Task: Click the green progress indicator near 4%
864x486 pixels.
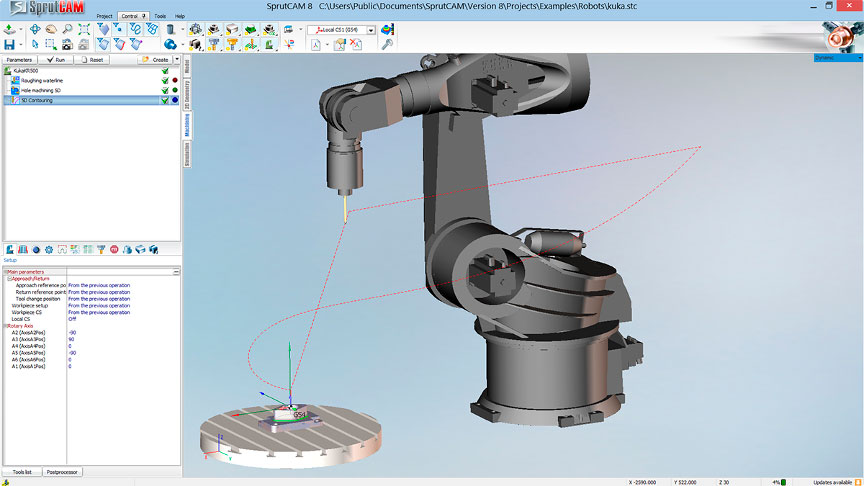Action: point(784,482)
